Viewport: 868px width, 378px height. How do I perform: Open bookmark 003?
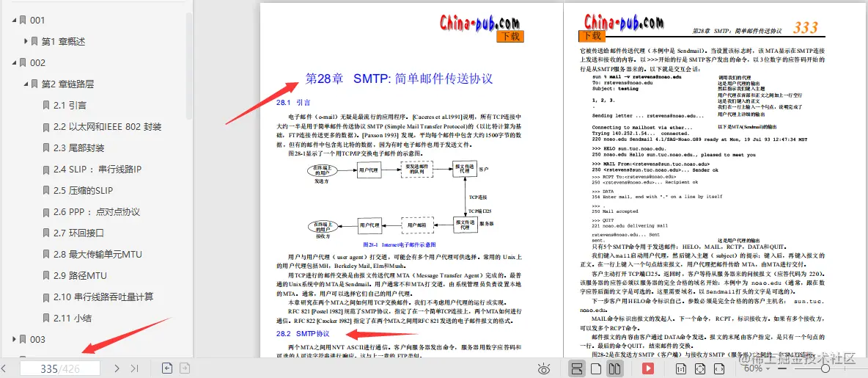click(37, 339)
